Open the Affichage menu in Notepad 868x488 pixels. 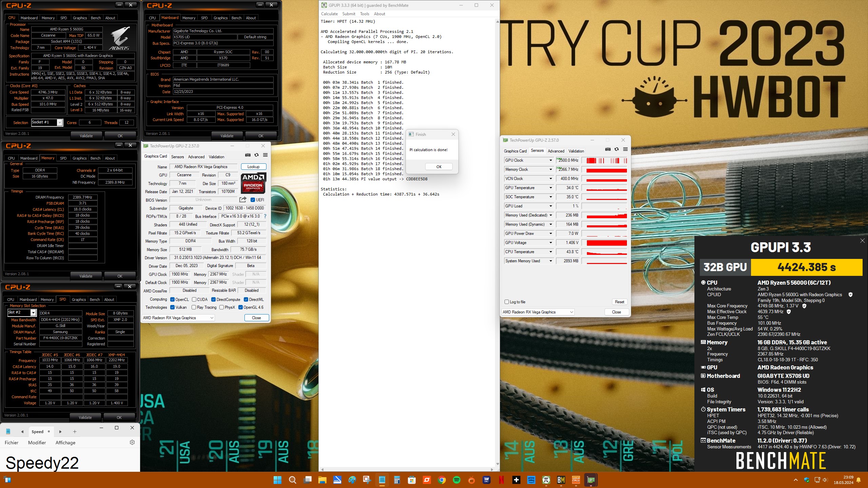[x=65, y=443]
